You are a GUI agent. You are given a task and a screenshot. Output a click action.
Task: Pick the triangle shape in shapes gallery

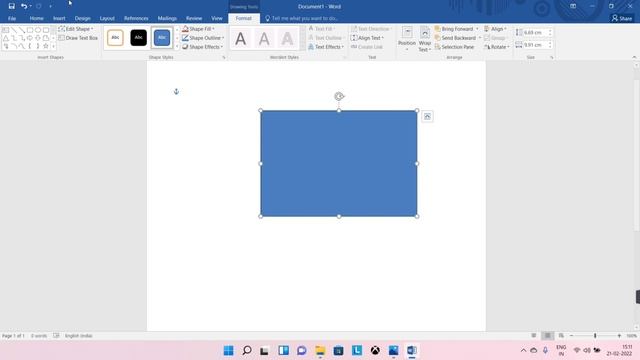click(6, 38)
